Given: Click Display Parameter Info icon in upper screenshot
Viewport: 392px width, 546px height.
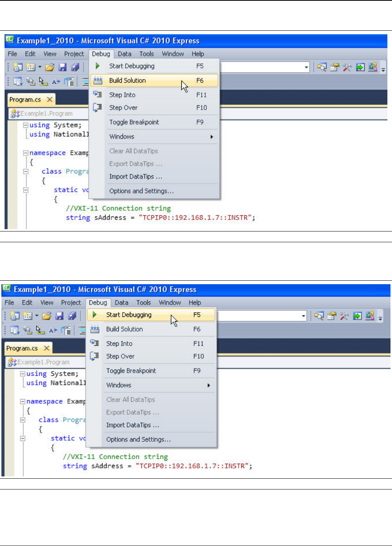Looking at the screenshot, I should pyautogui.click(x=30, y=82).
